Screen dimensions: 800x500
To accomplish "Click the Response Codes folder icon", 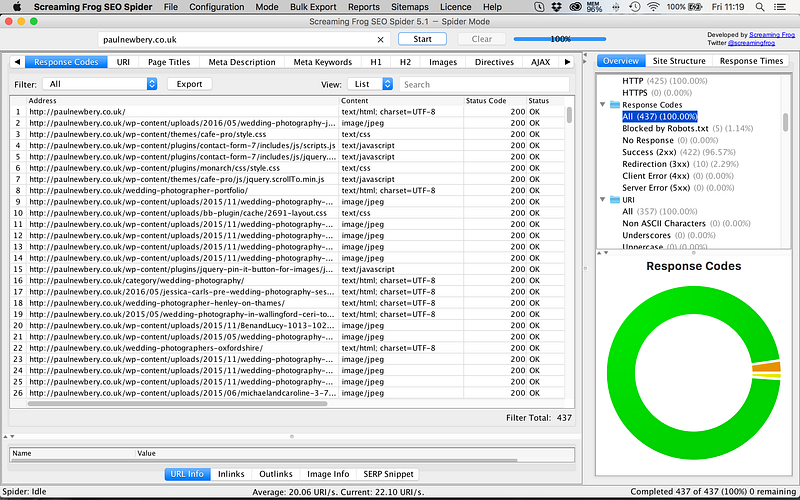I will 615,105.
